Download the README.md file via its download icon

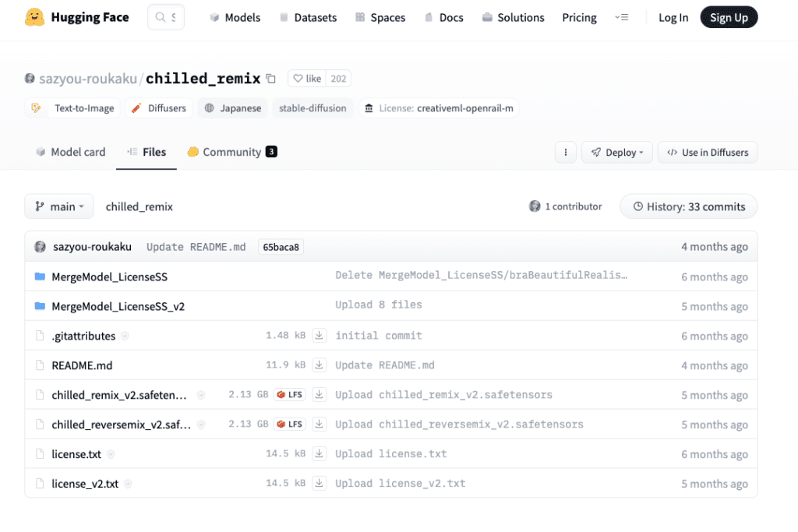pyautogui.click(x=319, y=365)
